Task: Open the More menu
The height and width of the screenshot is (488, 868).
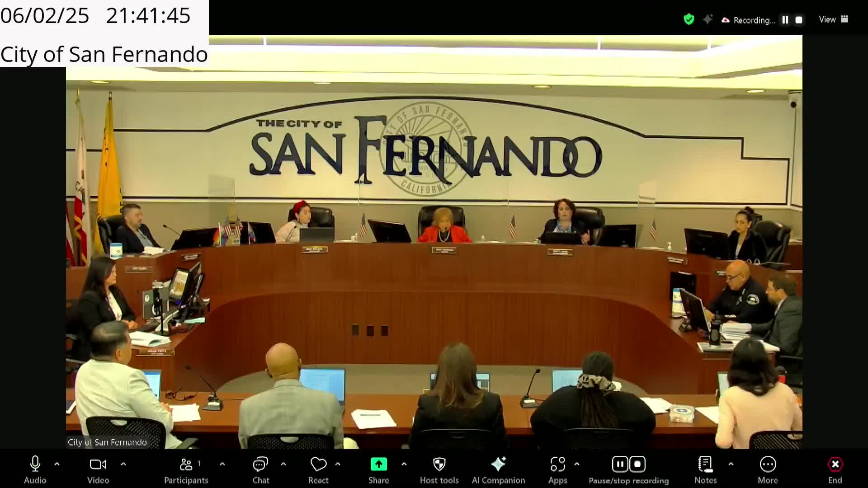Action: [768, 465]
